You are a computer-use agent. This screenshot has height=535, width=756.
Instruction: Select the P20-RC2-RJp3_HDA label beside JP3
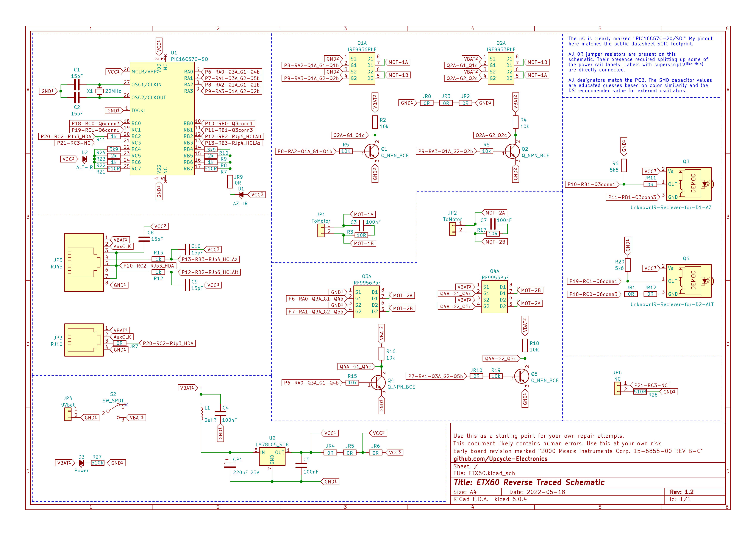coord(168,343)
